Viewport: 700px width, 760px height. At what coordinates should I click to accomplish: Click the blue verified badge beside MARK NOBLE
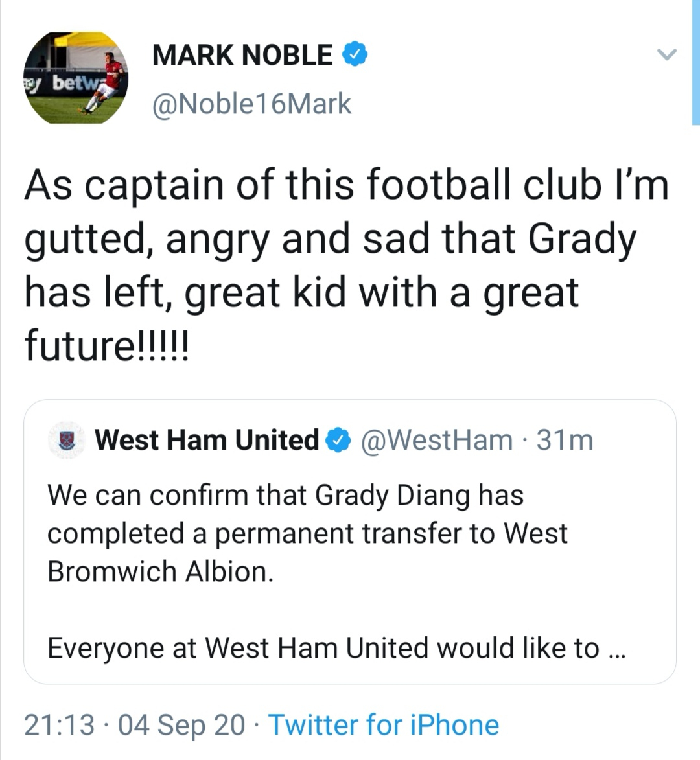pos(355,55)
